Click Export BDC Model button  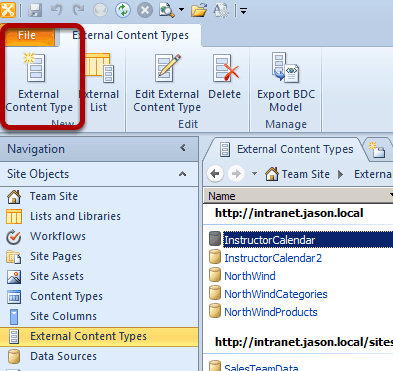[x=286, y=83]
